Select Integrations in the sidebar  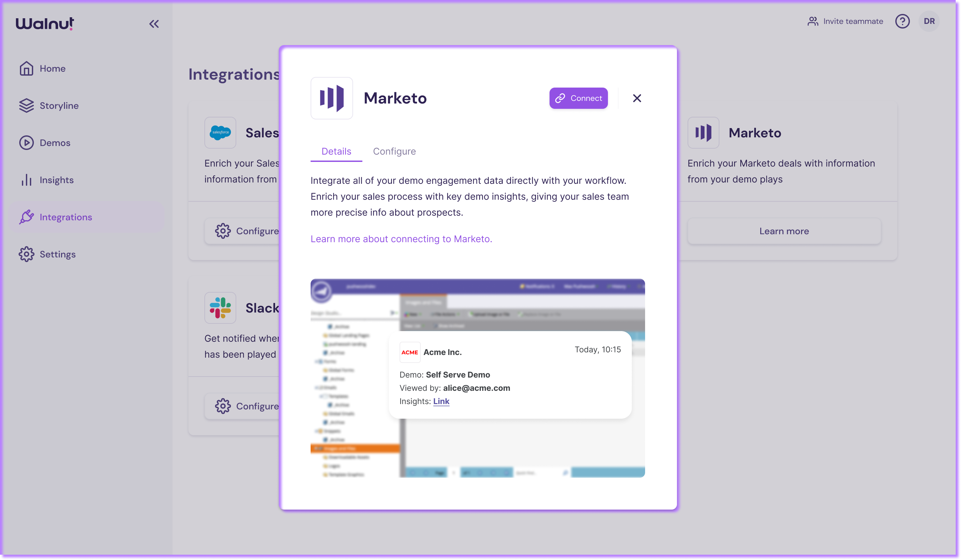pyautogui.click(x=87, y=217)
